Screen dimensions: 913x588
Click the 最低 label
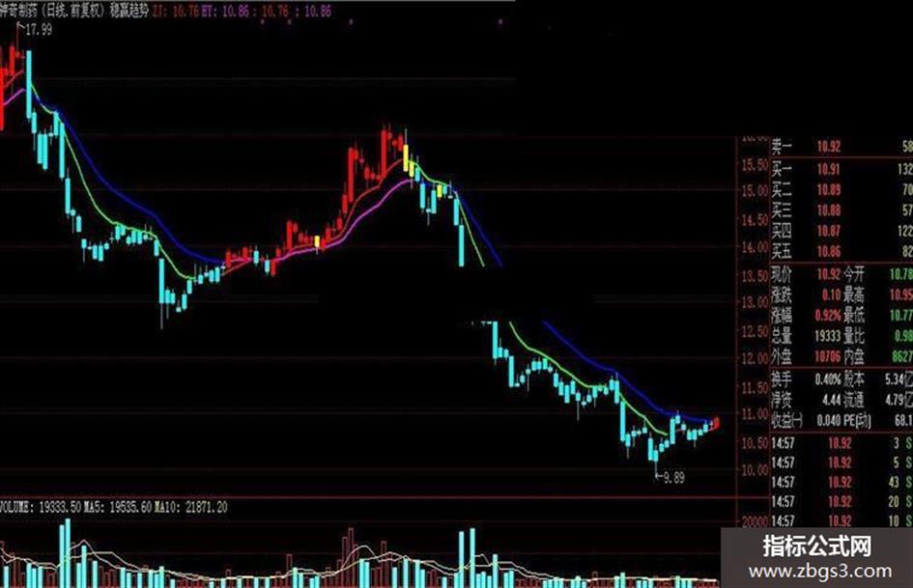pyautogui.click(x=854, y=316)
